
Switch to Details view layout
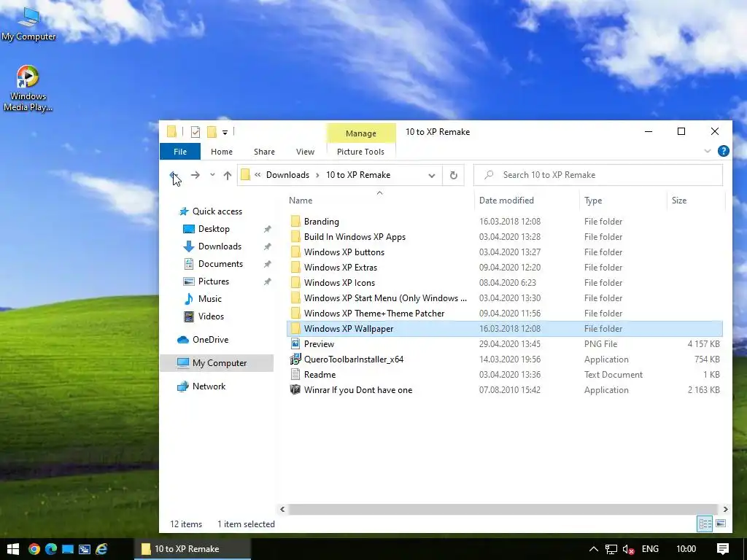(705, 524)
